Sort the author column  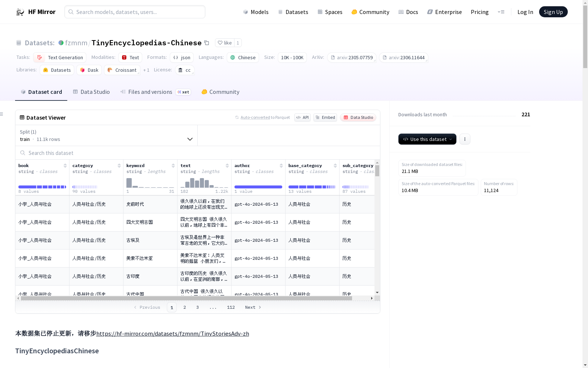tap(281, 166)
